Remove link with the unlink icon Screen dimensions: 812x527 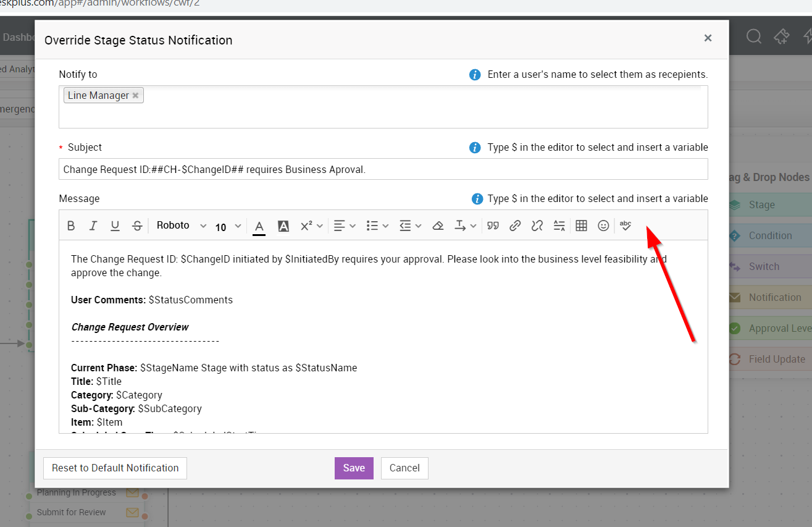(x=537, y=226)
